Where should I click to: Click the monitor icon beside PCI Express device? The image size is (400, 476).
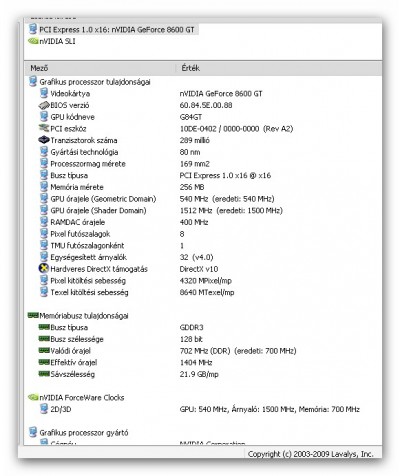click(33, 29)
